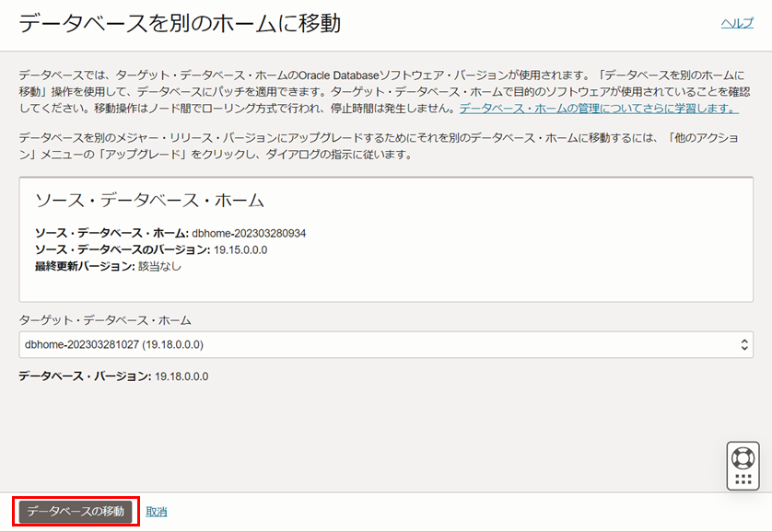Click source version value 19.15.0.0.0
The height and width of the screenshot is (532, 772).
pyautogui.click(x=240, y=250)
